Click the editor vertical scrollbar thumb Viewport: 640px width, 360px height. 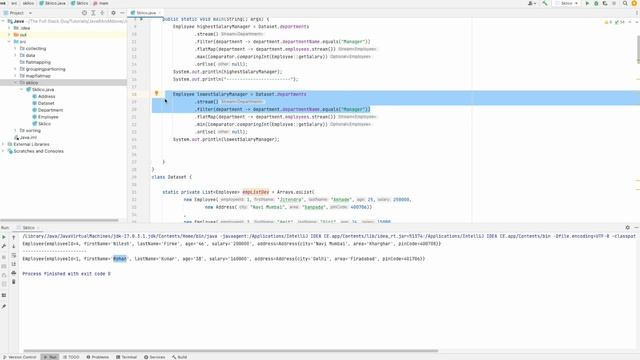pos(638,49)
